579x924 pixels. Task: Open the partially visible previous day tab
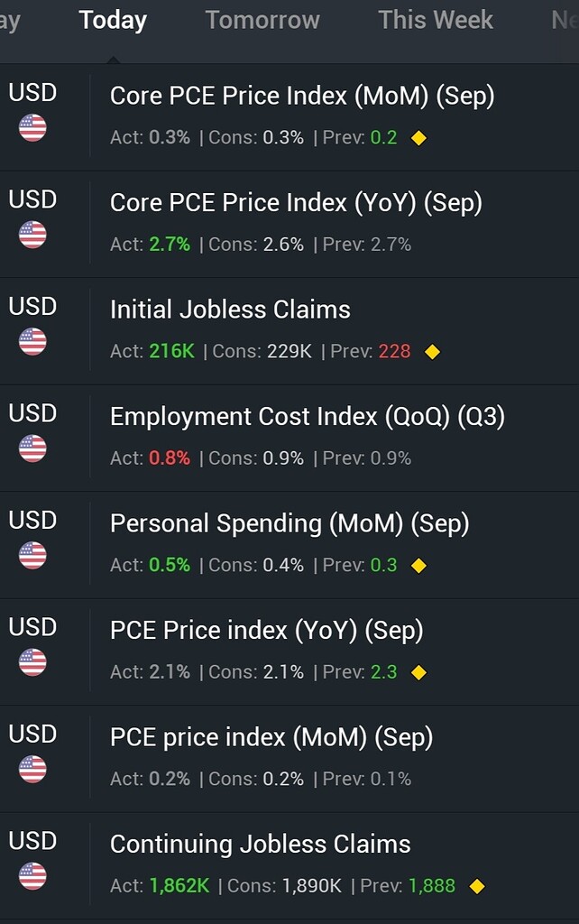point(10,22)
